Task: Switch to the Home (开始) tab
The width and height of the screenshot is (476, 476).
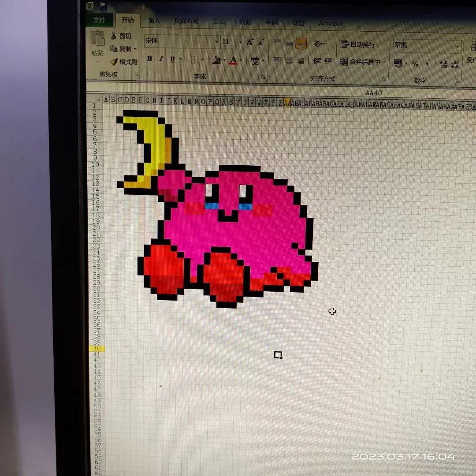Action: coord(128,20)
